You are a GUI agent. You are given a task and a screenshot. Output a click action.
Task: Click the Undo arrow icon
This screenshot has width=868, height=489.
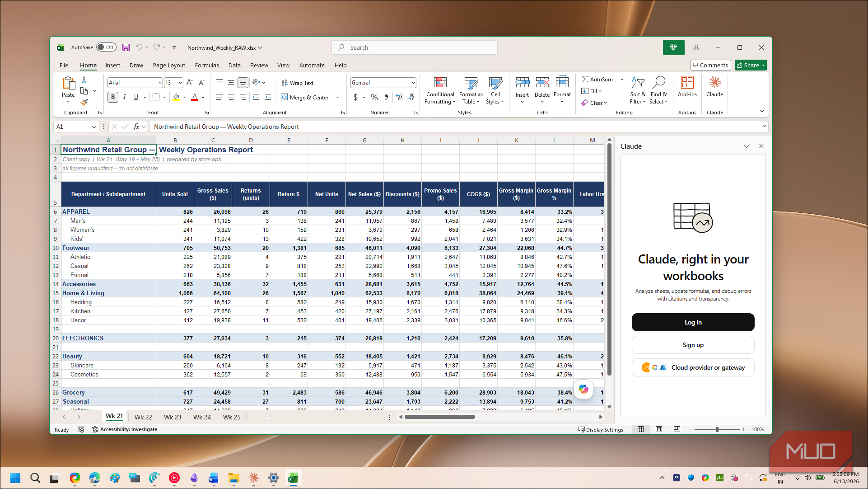(x=139, y=47)
